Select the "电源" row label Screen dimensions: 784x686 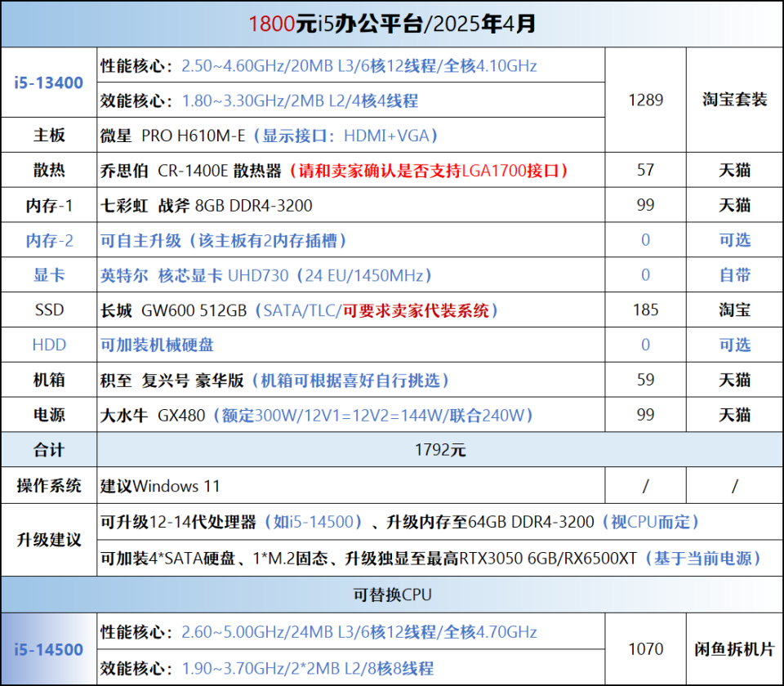pos(48,415)
